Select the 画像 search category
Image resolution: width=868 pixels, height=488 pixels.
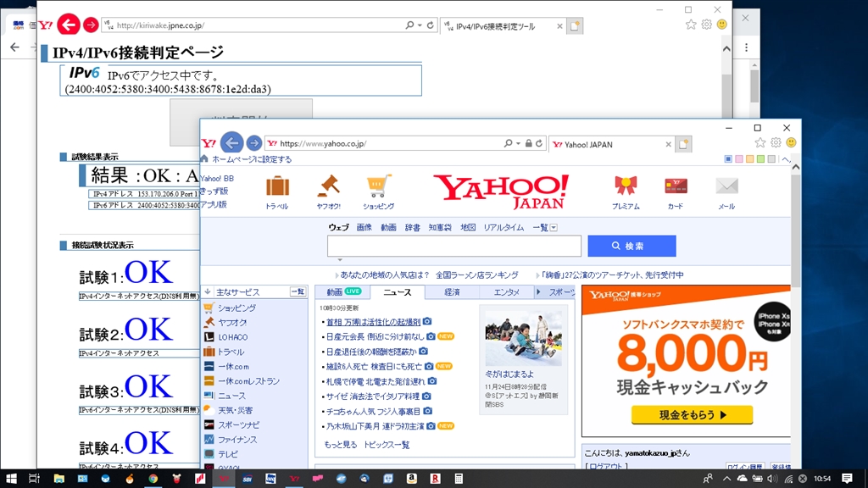click(364, 227)
